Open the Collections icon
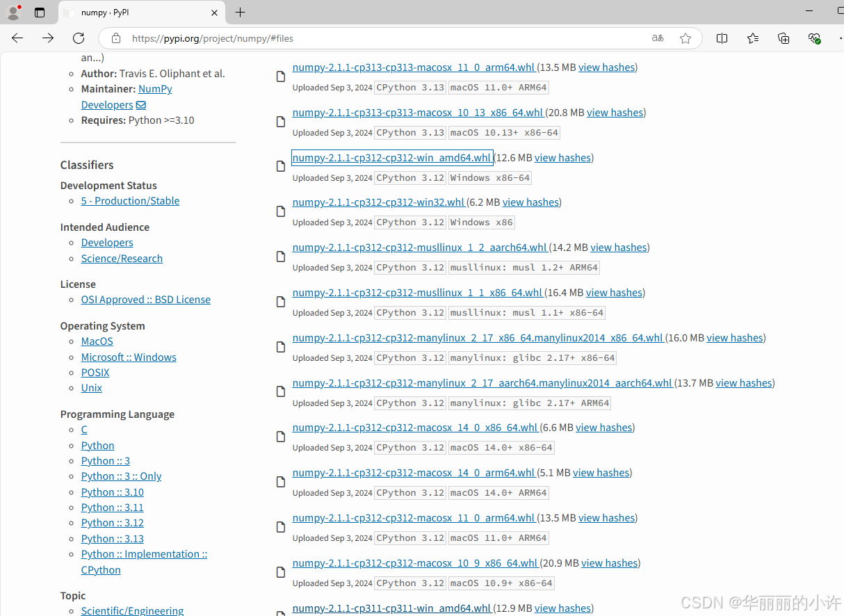Image resolution: width=844 pixels, height=616 pixels. (x=784, y=38)
